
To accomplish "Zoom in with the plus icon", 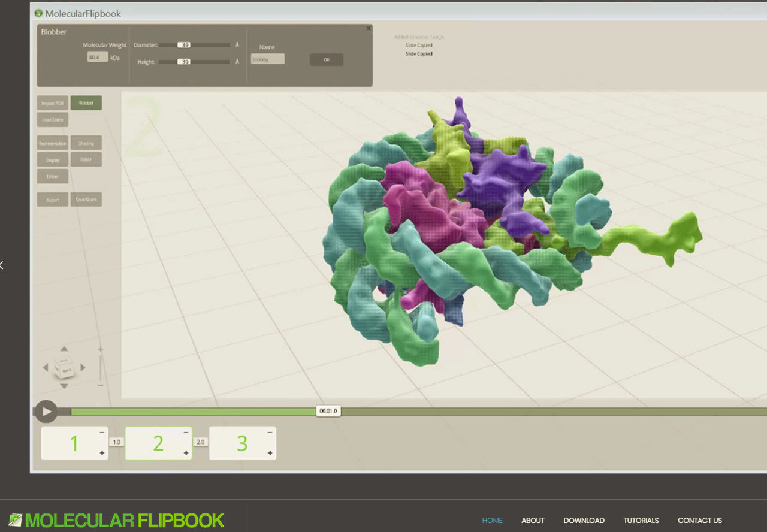I will pos(100,349).
